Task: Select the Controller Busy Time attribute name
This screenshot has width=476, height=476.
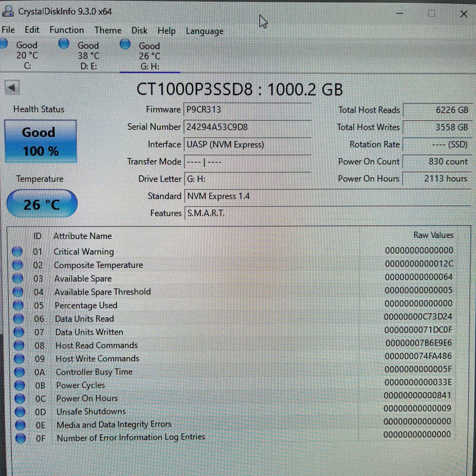Action: coord(94,372)
